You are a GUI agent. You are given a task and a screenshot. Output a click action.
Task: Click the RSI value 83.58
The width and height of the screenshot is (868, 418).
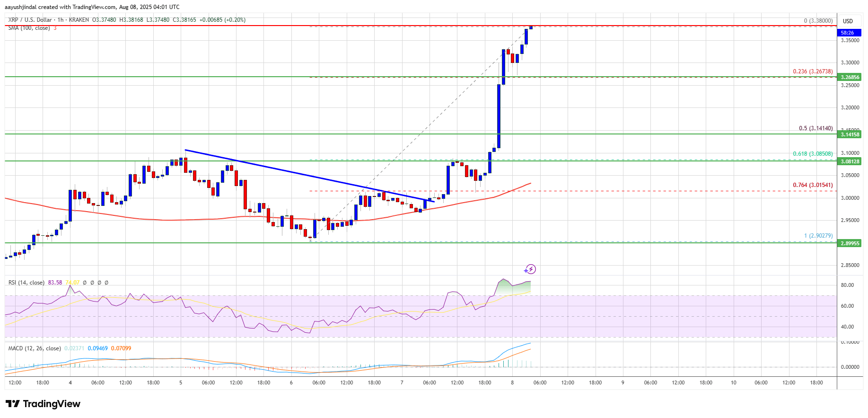55,283
